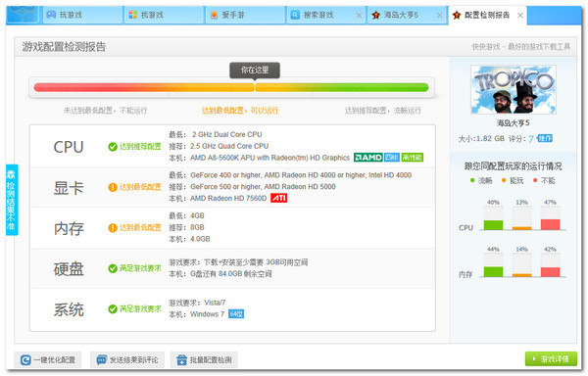
Task: Click the green check icon in 系统 row
Action: (113, 309)
